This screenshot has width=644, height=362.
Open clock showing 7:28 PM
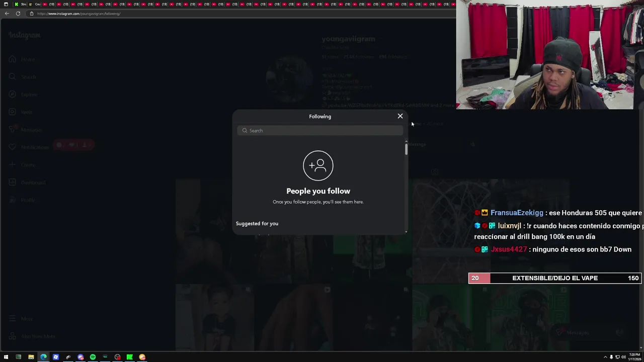coord(635,357)
